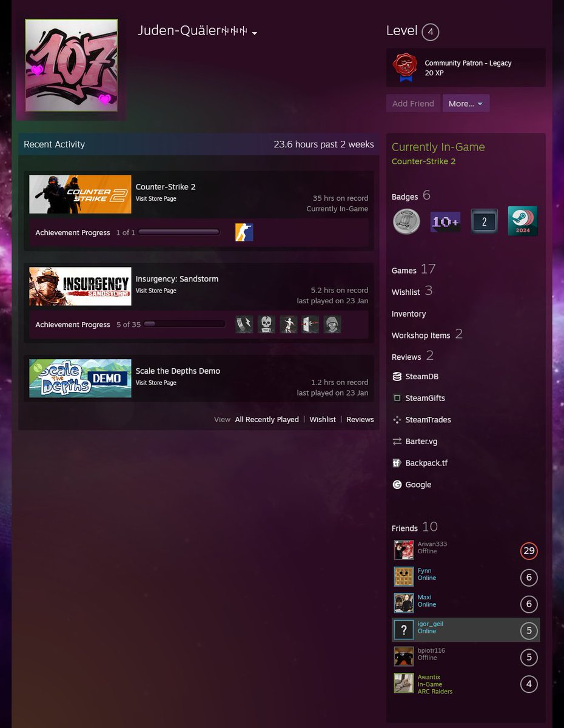This screenshot has height=728, width=564.
Task: Click the Level 4 badge circle
Action: pyautogui.click(x=430, y=32)
